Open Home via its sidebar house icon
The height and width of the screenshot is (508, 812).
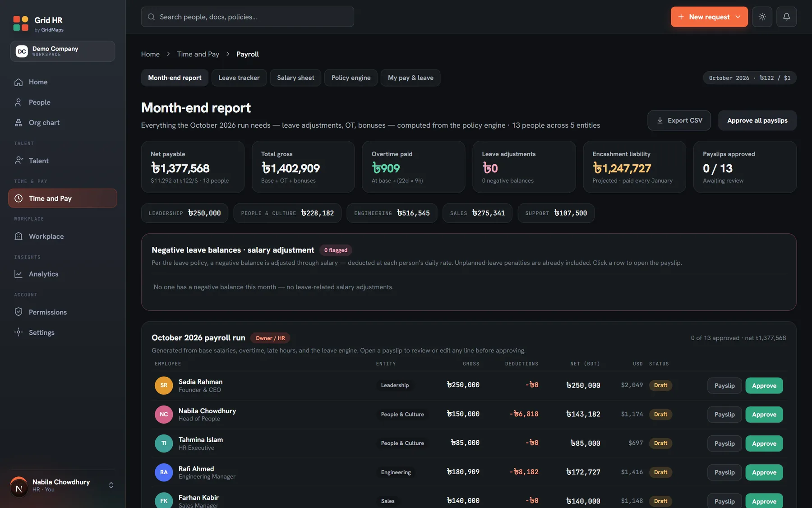click(x=18, y=82)
